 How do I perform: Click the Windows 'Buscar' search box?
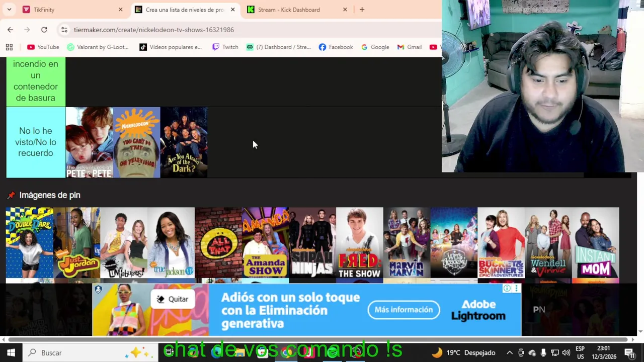[x=91, y=352]
